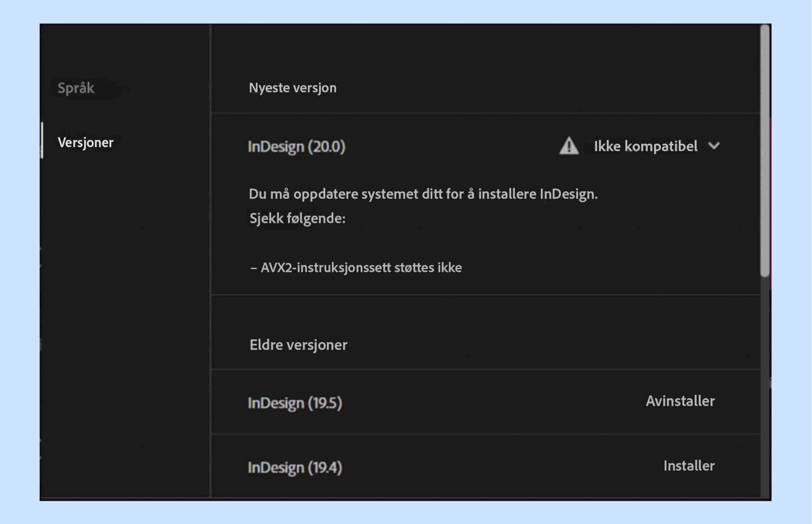This screenshot has height=524, width=812.
Task: Select the InDesign (19.5) version row
Action: click(x=295, y=403)
